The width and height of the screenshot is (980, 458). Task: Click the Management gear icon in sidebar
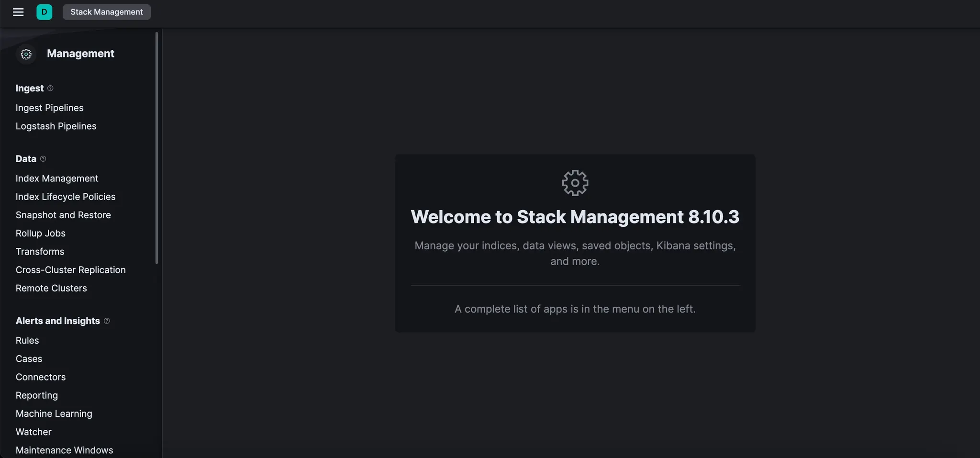(x=26, y=54)
